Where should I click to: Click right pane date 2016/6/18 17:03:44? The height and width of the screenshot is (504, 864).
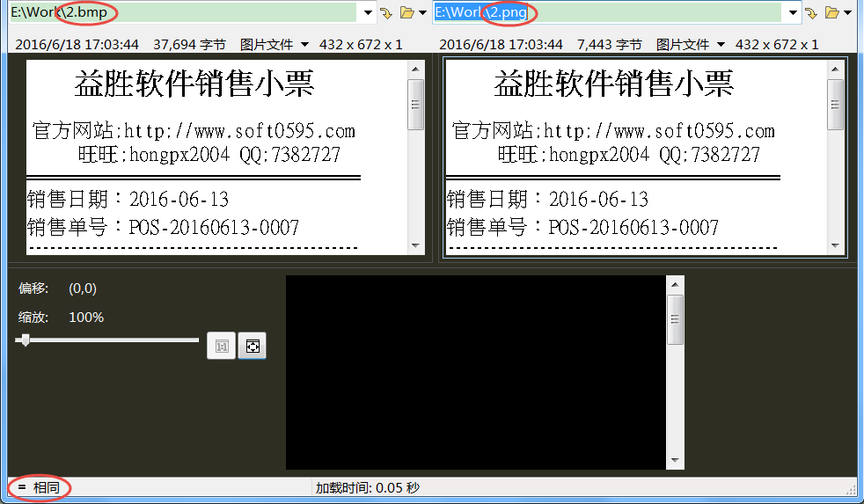pos(501,45)
